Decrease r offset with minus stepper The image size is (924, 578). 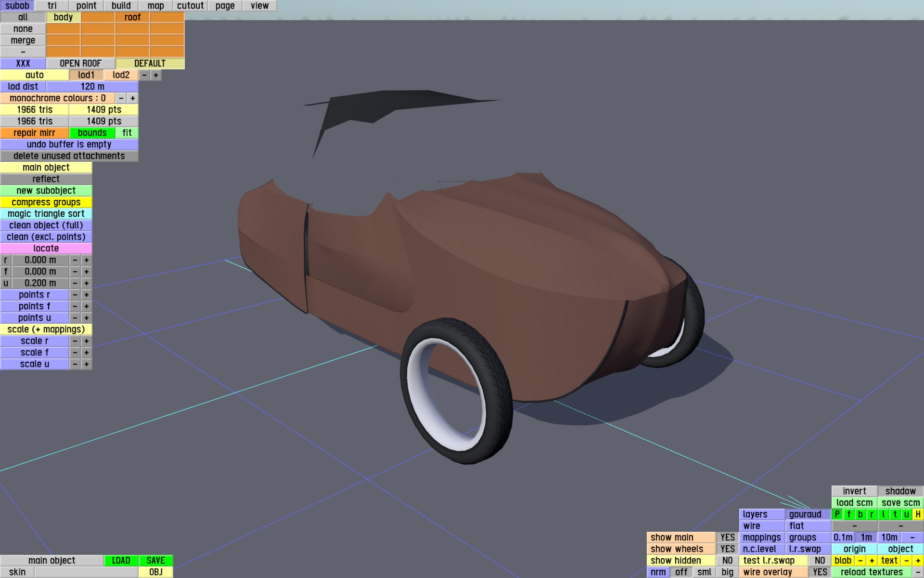click(75, 260)
